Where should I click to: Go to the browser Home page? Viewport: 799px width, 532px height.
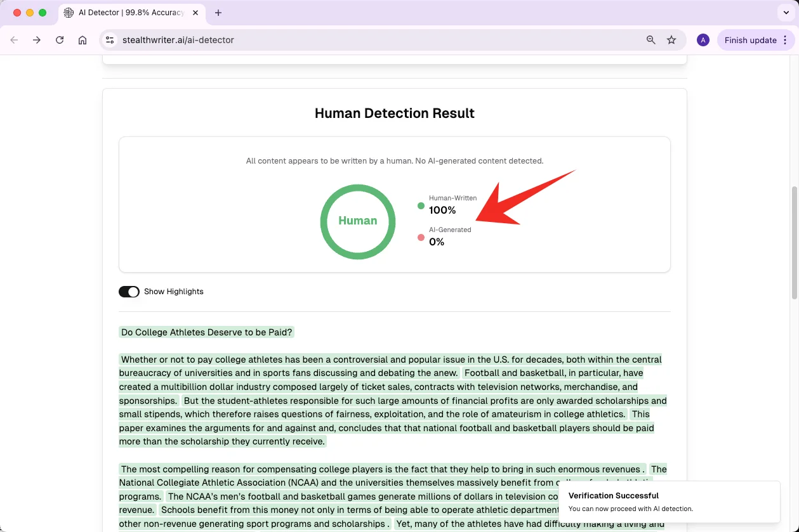pos(83,40)
